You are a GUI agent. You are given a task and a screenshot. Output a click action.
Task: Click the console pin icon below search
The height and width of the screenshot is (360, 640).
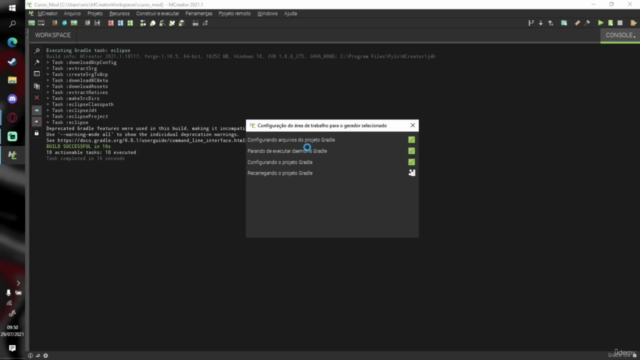point(37,62)
